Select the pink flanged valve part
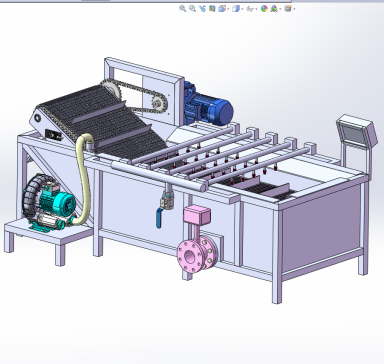 (x=197, y=239)
